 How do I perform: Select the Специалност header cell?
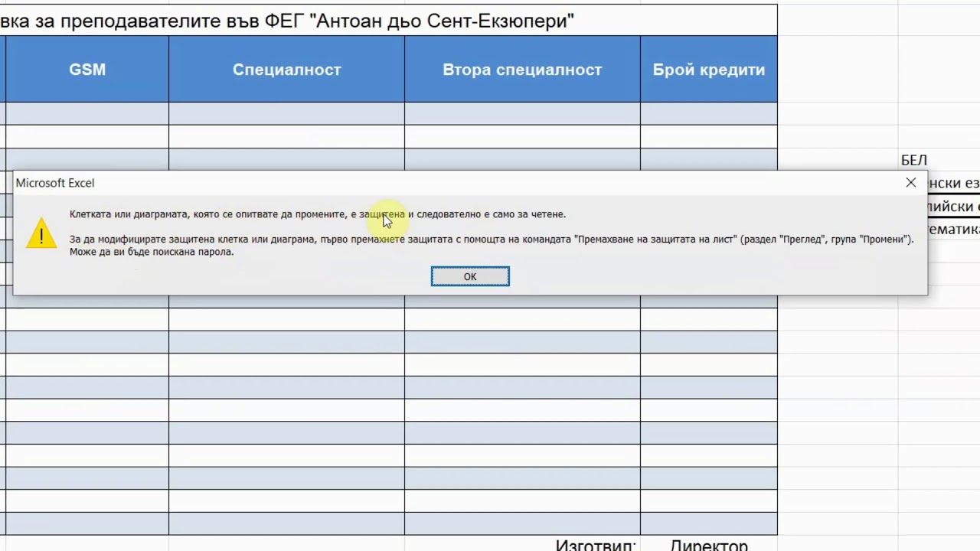pos(287,69)
